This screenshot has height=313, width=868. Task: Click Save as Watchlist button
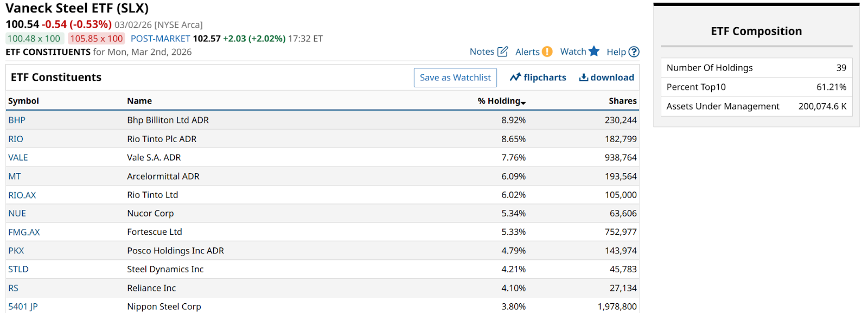point(455,78)
